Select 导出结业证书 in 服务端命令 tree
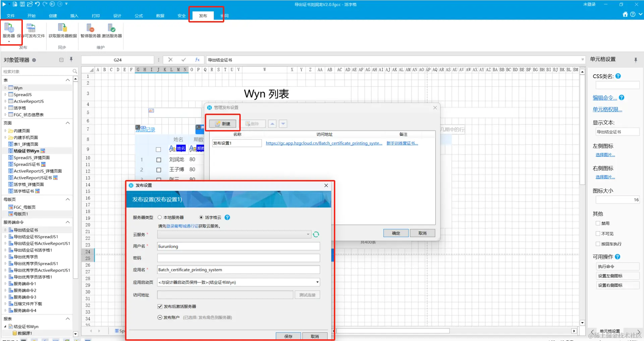This screenshot has height=341, width=644. click(26, 230)
